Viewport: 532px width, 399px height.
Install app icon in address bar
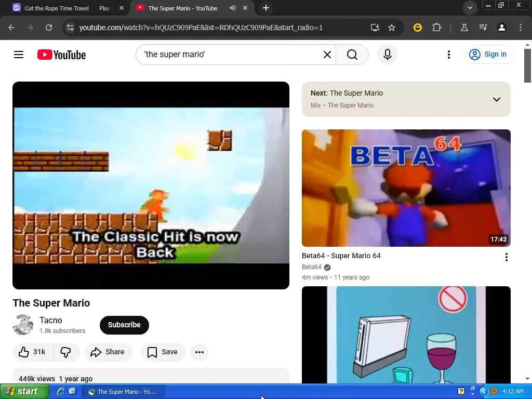coord(375,28)
